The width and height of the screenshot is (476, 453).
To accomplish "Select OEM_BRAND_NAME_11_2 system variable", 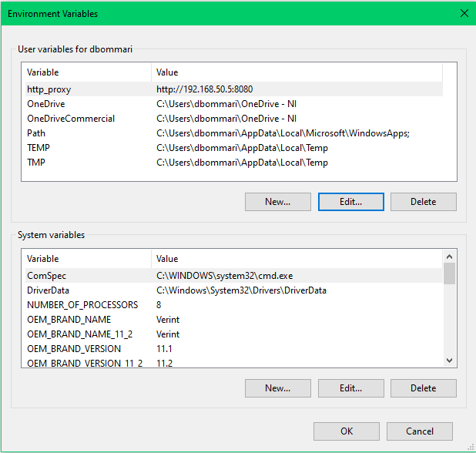I will point(233,334).
